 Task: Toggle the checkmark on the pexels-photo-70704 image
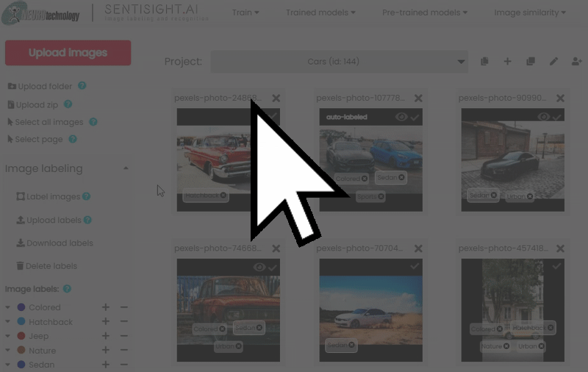415,266
